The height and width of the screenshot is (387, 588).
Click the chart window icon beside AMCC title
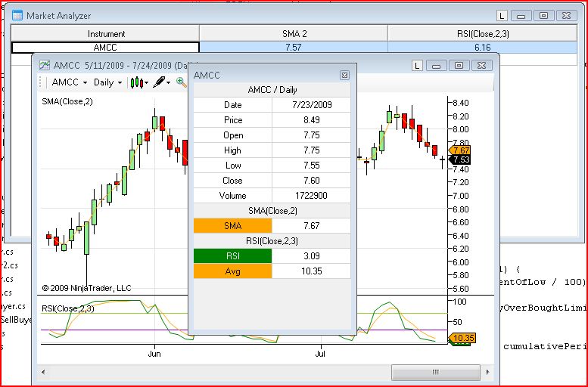point(45,65)
